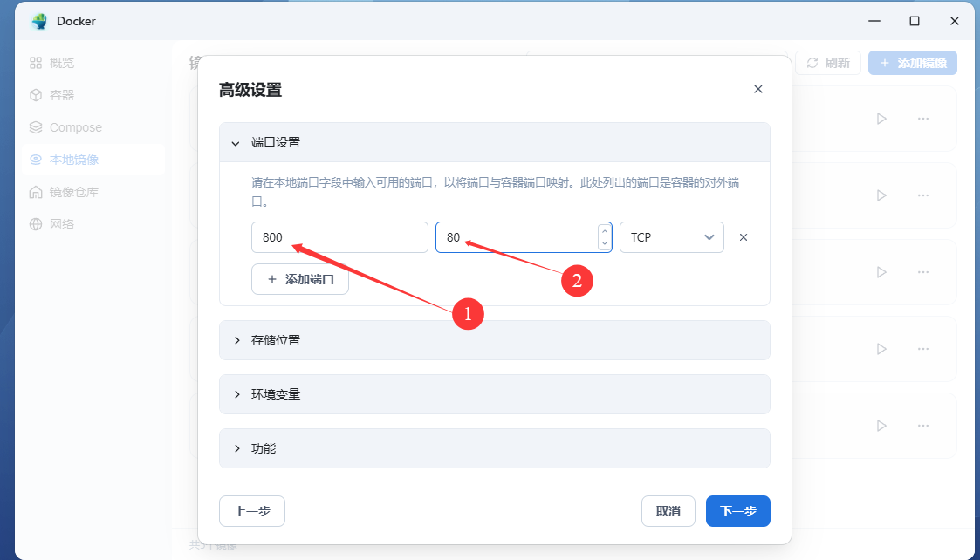Run the third image with play icon
The image size is (980, 560).
tap(881, 272)
